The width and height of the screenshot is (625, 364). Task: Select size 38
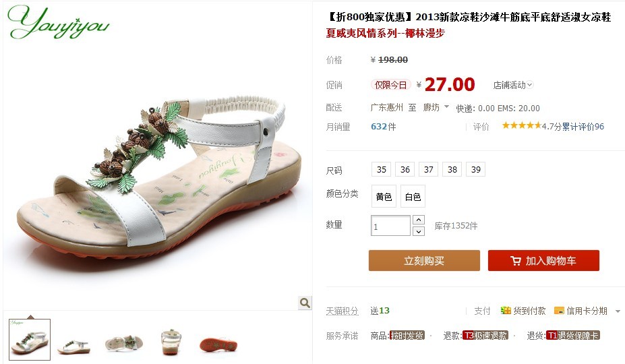452,169
